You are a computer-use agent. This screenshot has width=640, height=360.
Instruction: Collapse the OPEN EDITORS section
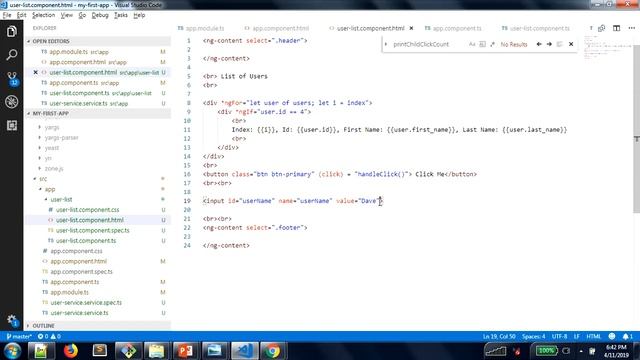point(98,41)
